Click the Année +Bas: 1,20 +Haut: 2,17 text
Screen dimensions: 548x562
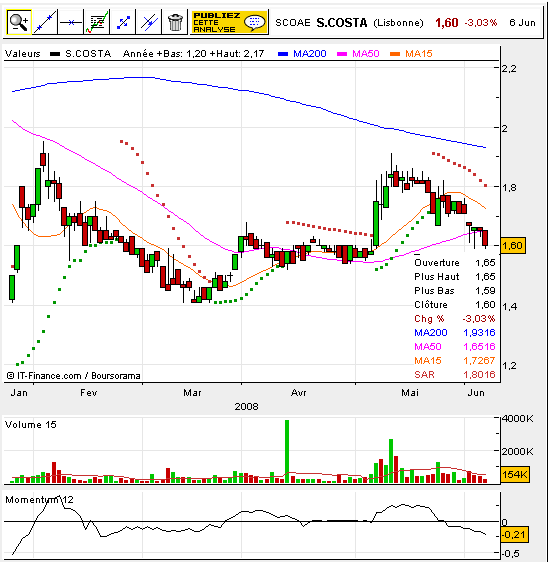tap(194, 54)
